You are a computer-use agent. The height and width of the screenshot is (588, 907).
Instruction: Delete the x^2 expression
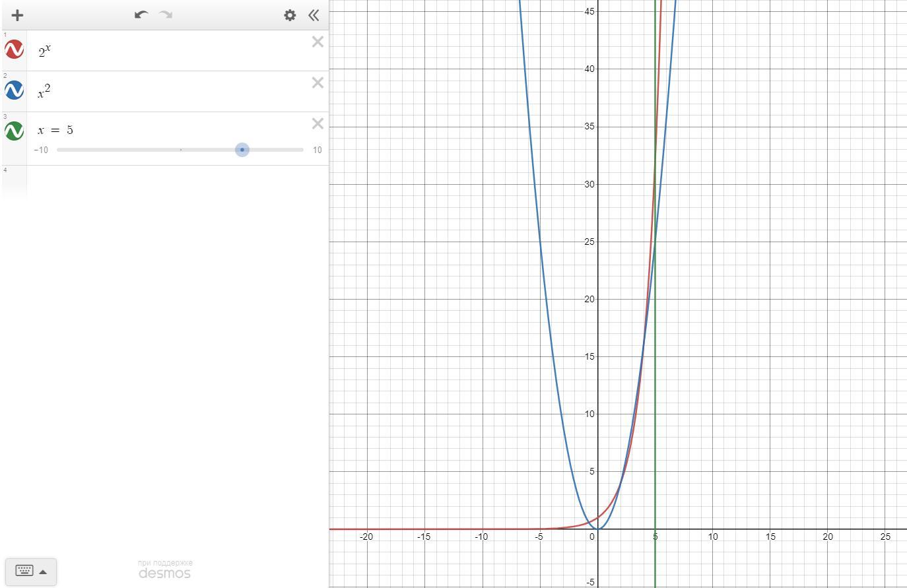click(x=318, y=83)
